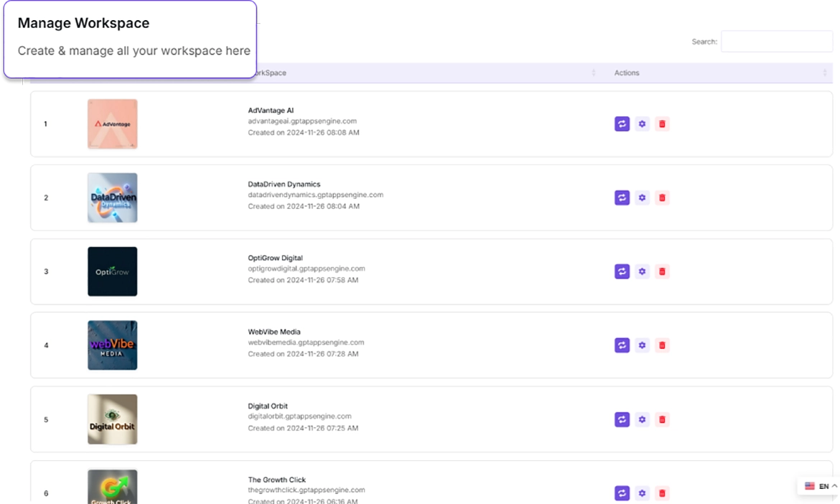
Task: Delete the OptiGrow Digital workspace
Action: (662, 271)
